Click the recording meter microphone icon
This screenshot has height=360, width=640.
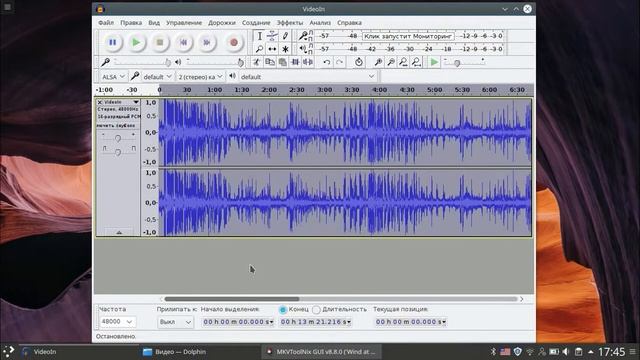pyautogui.click(x=303, y=36)
